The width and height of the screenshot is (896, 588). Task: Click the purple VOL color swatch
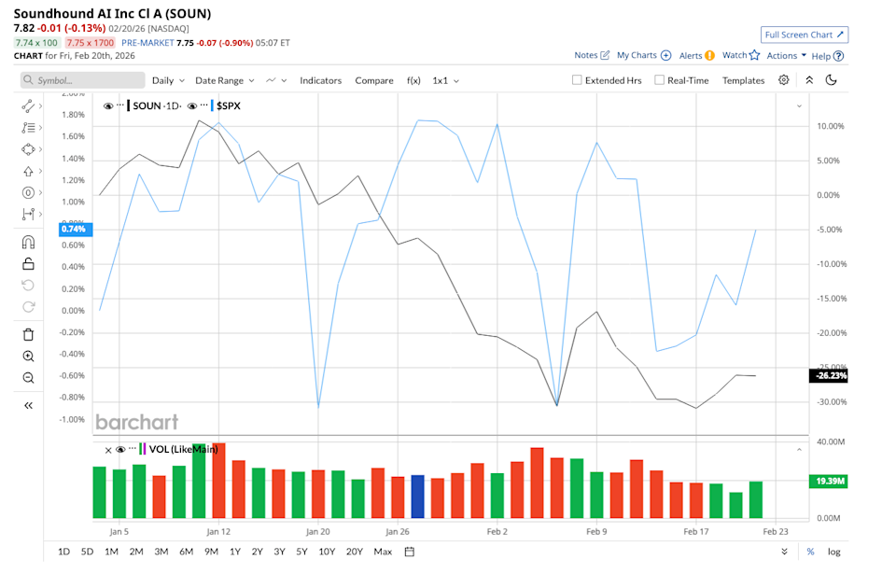pyautogui.click(x=145, y=449)
